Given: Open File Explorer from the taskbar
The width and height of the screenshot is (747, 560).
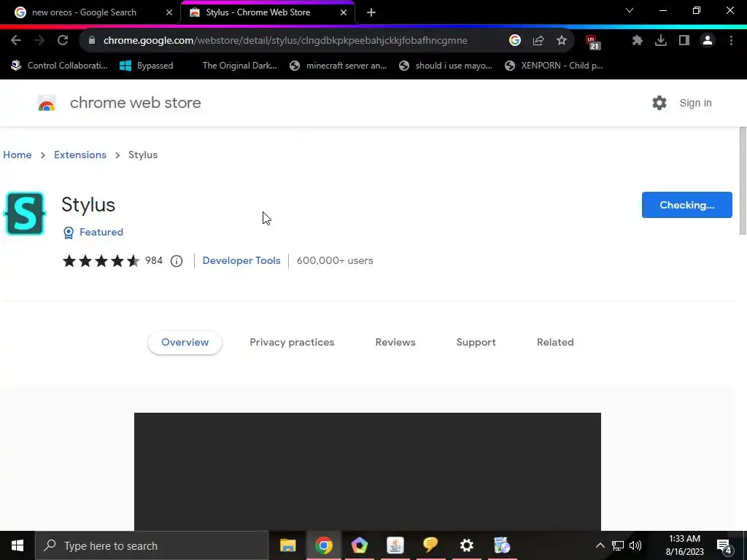Looking at the screenshot, I should (x=287, y=545).
